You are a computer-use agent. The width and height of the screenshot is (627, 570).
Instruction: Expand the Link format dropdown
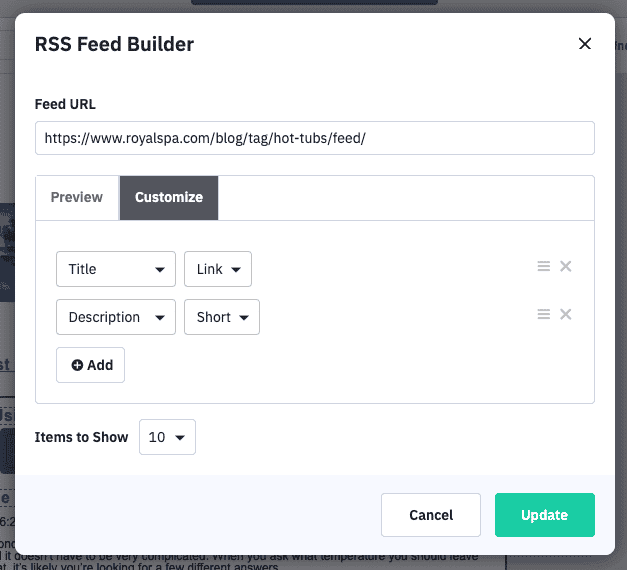(218, 269)
